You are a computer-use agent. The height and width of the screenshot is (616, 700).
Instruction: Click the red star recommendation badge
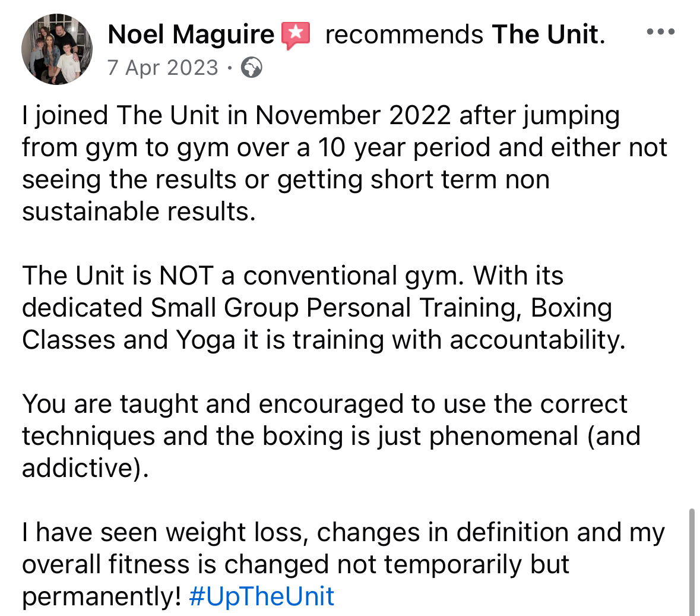point(296,35)
